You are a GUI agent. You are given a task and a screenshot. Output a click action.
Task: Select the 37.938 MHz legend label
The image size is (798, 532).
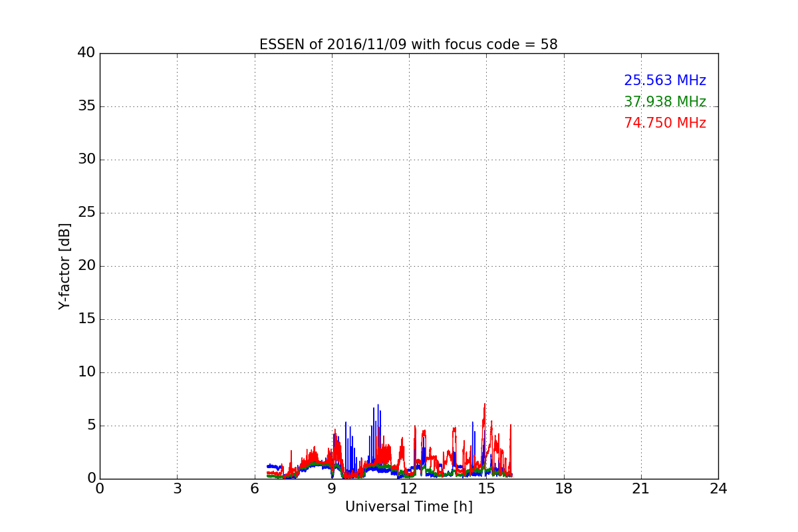[665, 102]
